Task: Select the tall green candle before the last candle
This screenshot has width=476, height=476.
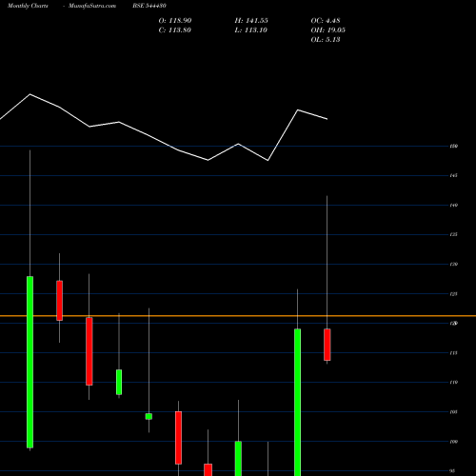Action: [298, 403]
